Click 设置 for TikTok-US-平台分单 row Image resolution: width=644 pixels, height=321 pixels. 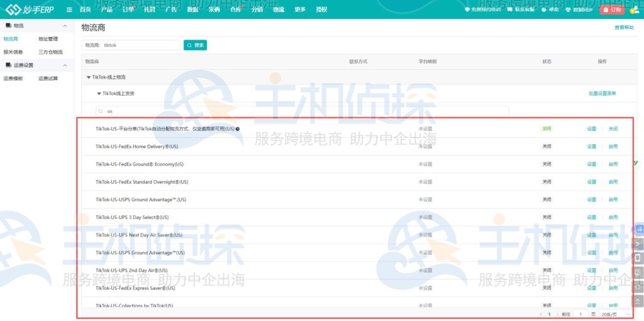pyautogui.click(x=591, y=128)
